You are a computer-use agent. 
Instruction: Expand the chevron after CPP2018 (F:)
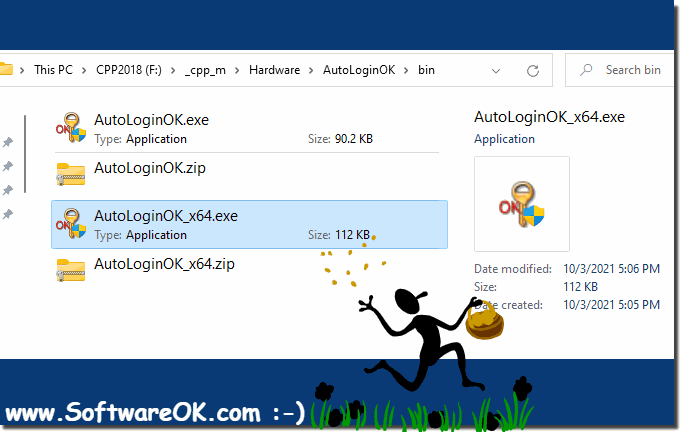coord(173,70)
